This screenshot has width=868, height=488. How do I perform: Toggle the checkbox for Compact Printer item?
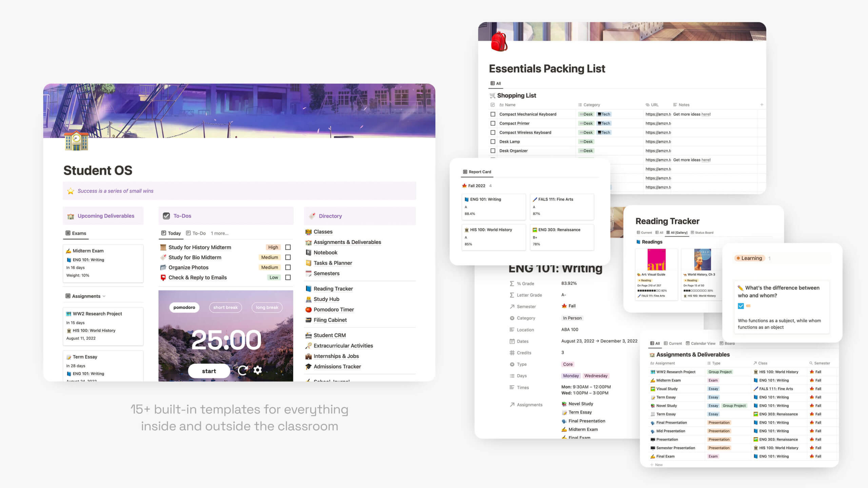tap(492, 123)
